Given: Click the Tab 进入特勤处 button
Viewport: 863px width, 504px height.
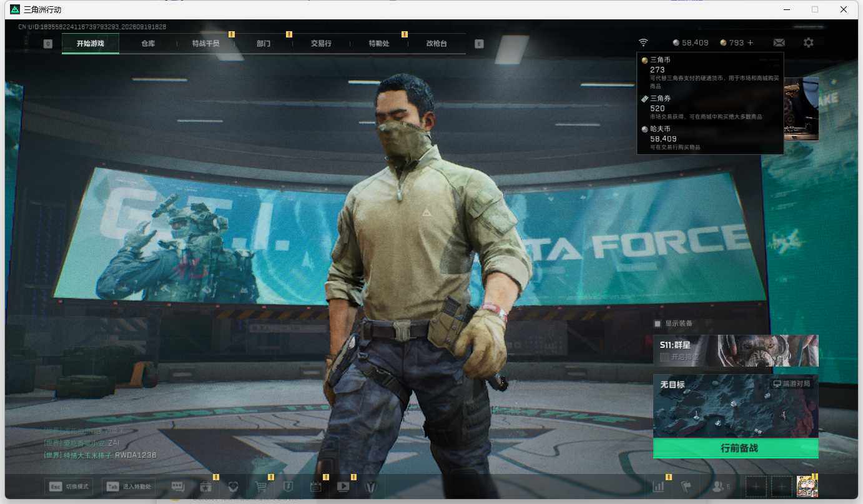Looking at the screenshot, I should point(130,487).
